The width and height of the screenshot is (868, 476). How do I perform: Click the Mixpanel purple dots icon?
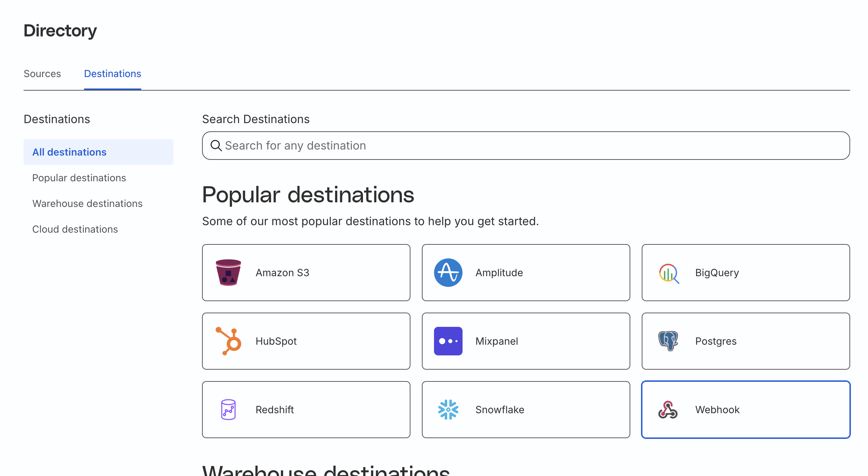click(448, 341)
